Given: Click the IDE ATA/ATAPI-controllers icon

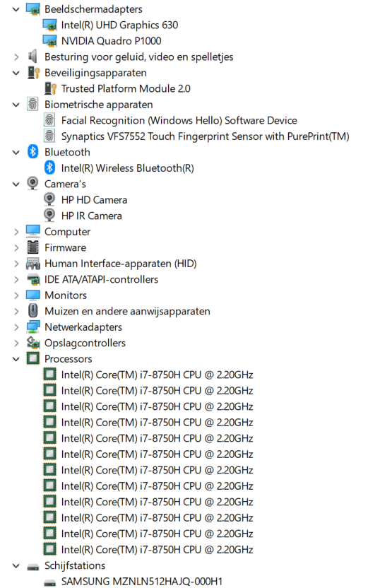Looking at the screenshot, I should (x=33, y=280).
